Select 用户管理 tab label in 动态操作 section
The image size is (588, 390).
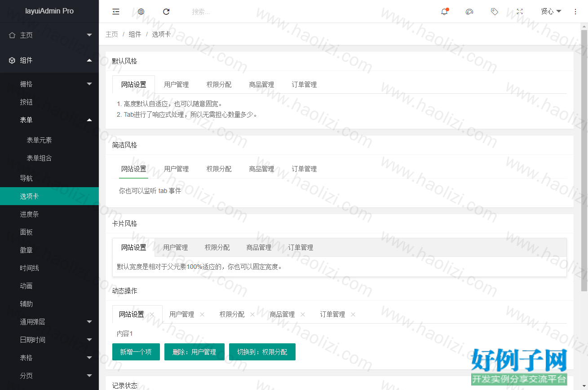181,315
